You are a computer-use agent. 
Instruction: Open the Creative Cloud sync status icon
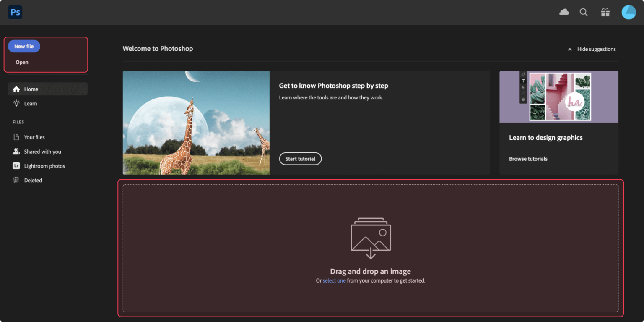tap(564, 12)
